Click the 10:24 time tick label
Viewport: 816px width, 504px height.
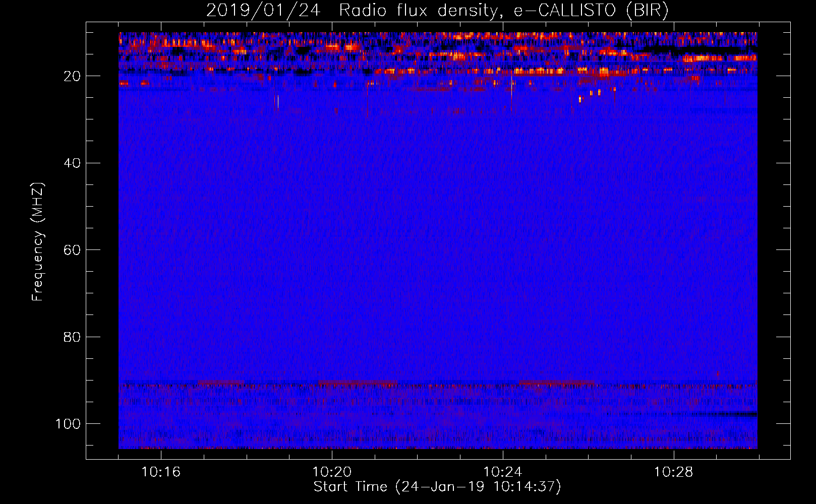click(503, 472)
